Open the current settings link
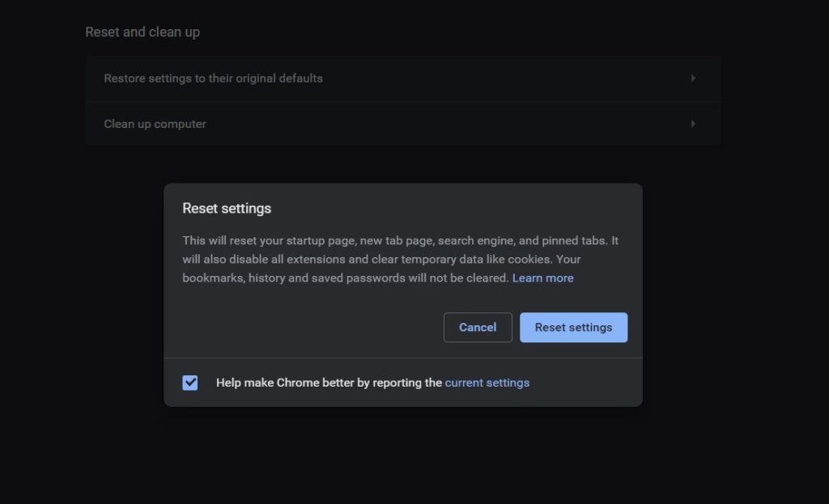This screenshot has width=829, height=504. coord(487,383)
